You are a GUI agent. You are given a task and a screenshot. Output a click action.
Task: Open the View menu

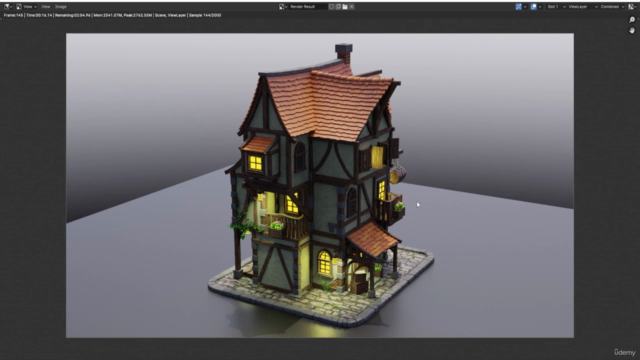point(46,7)
